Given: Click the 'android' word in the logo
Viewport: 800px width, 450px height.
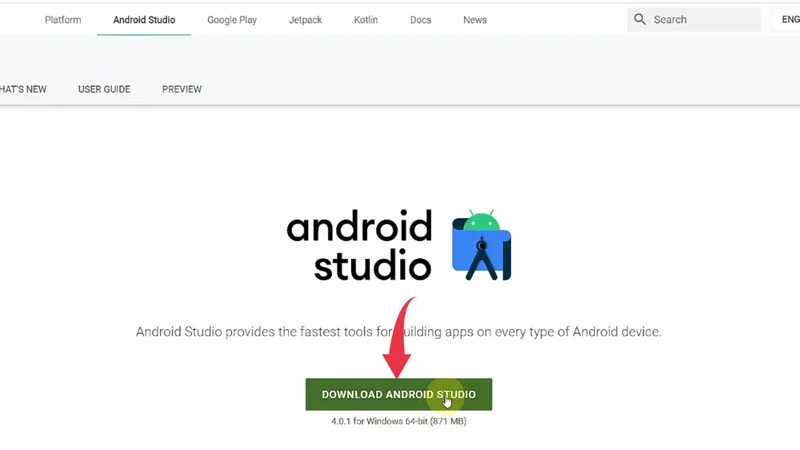Looking at the screenshot, I should pos(359,228).
